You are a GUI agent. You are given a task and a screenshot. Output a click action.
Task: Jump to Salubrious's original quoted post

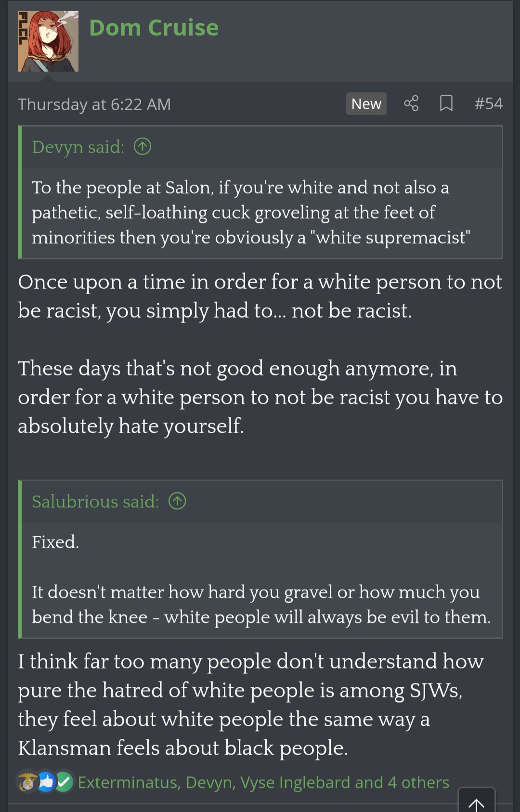(95, 502)
